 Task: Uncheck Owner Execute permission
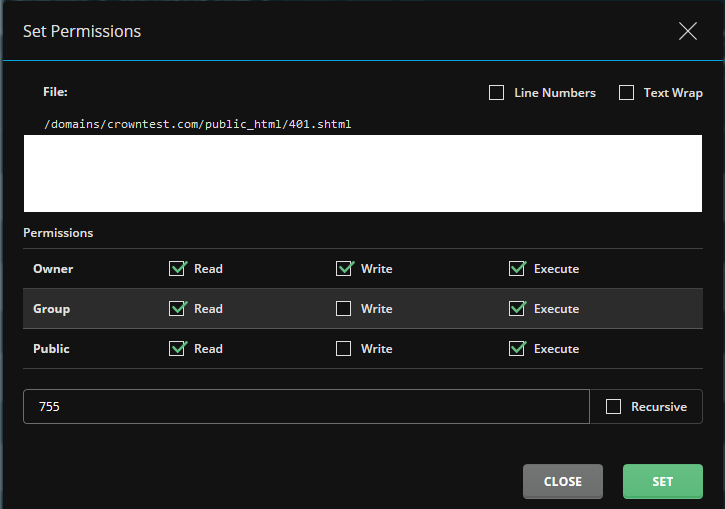pyautogui.click(x=517, y=269)
